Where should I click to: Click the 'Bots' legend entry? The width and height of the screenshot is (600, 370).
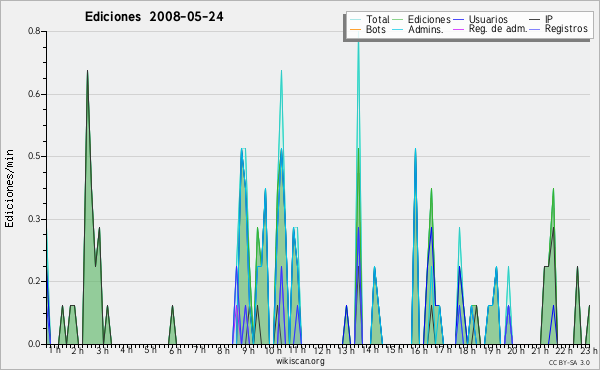[x=368, y=29]
